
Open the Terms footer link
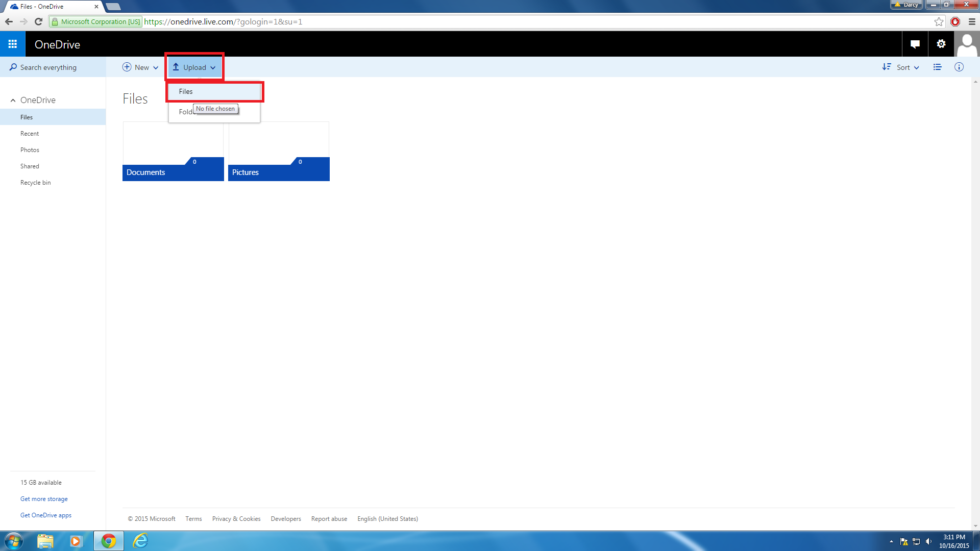point(193,519)
